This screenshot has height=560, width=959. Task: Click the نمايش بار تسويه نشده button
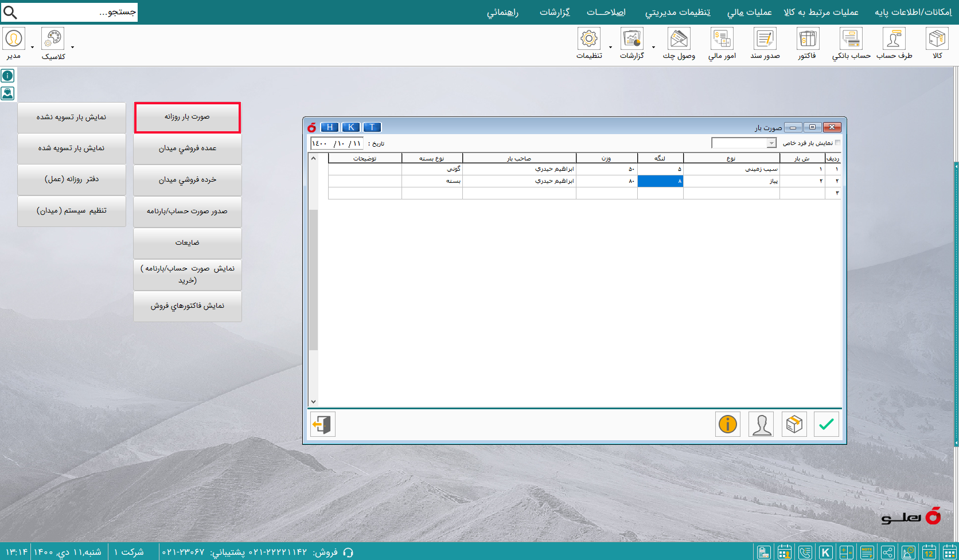point(72,117)
